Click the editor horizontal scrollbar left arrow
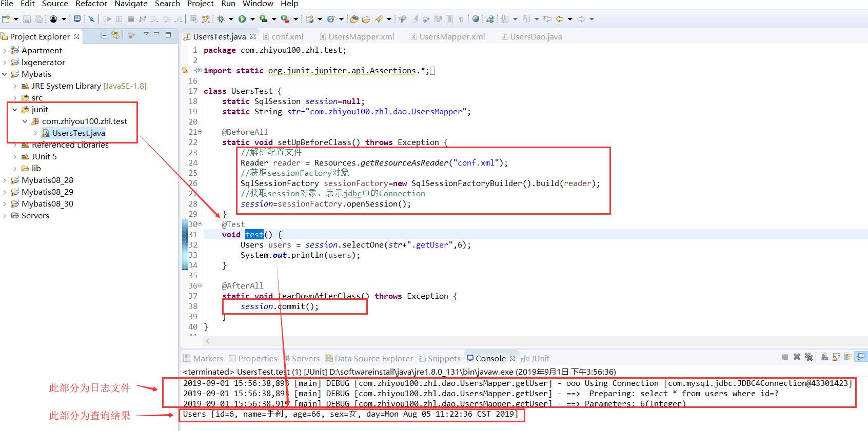The width and height of the screenshot is (868, 431). click(x=207, y=341)
